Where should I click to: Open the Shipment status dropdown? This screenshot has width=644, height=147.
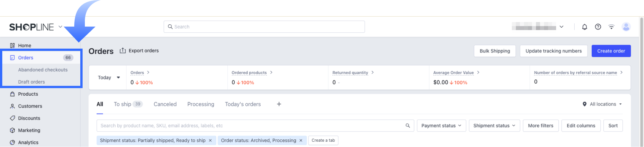pyautogui.click(x=494, y=126)
